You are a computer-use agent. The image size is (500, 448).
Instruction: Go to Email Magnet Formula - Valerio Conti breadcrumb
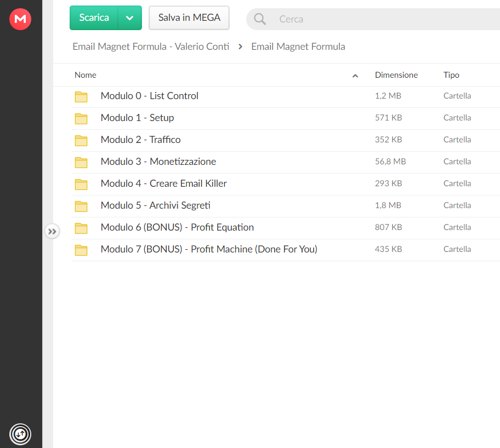pyautogui.click(x=151, y=47)
